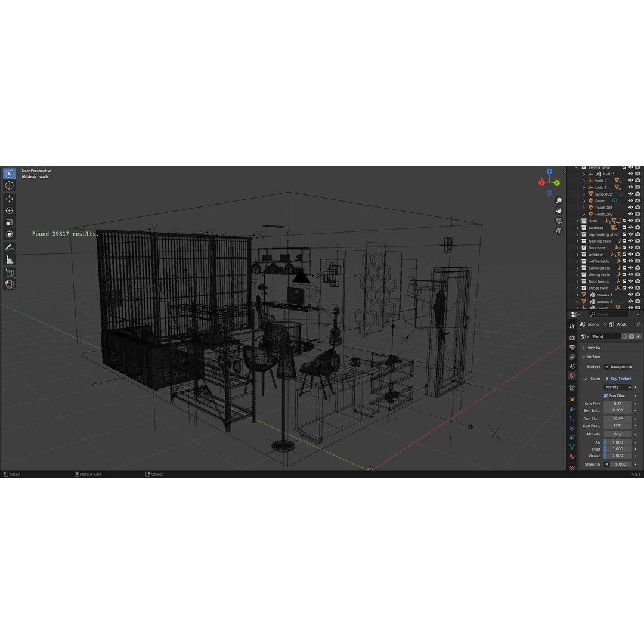Expand the Preview panel
This screenshot has height=644, width=644.
click(x=593, y=347)
